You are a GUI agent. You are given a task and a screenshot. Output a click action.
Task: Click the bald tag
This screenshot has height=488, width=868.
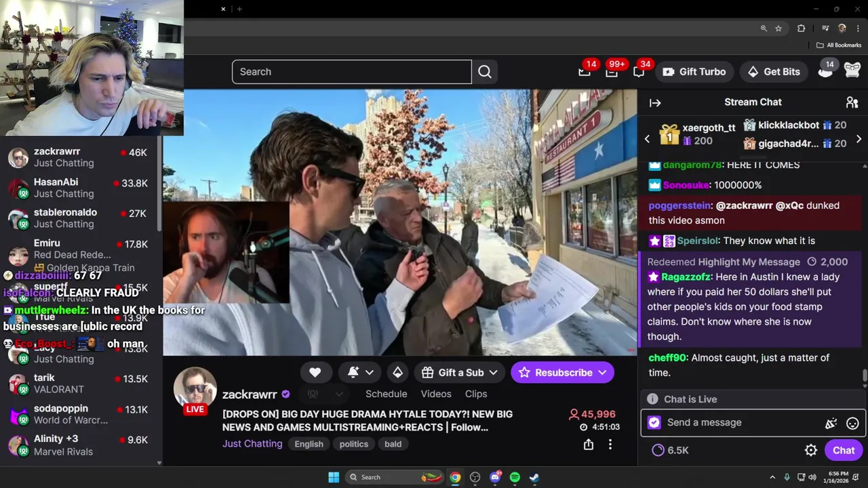coord(393,444)
